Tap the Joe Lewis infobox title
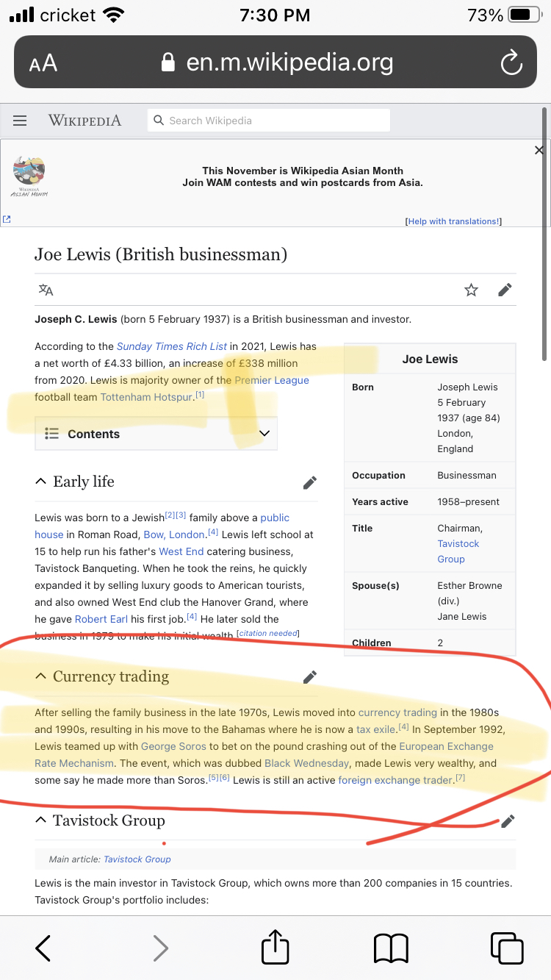The width and height of the screenshot is (551, 980). pyautogui.click(x=430, y=360)
